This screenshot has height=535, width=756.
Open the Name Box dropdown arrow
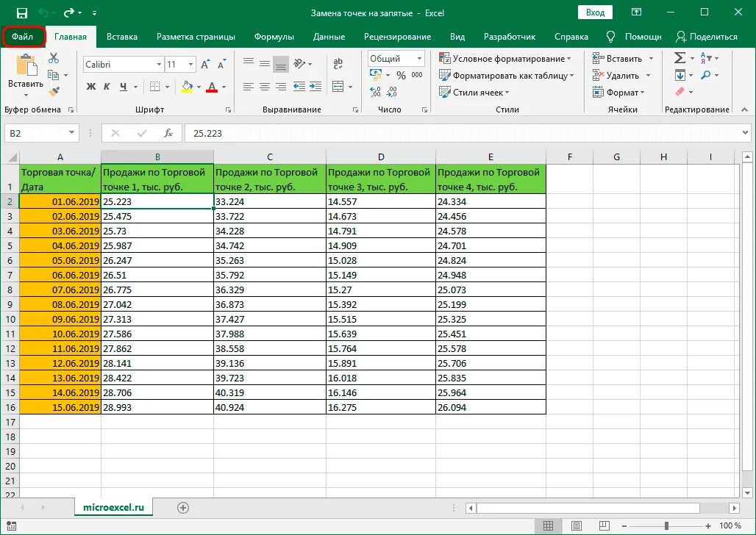(x=71, y=133)
